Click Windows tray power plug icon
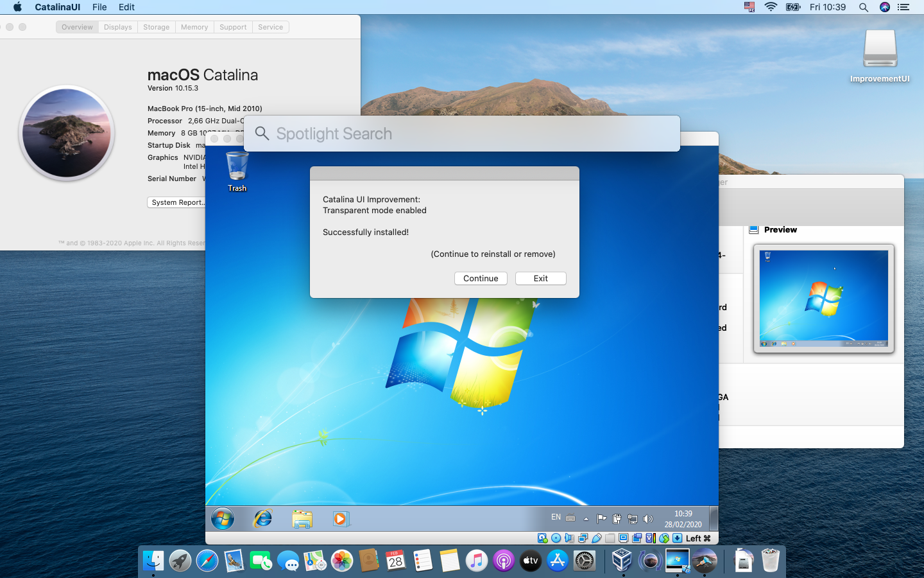 [x=617, y=519]
